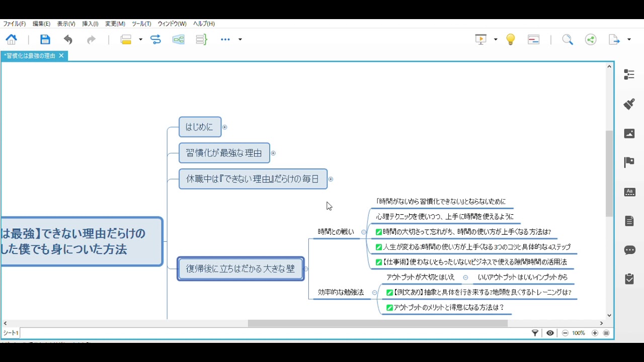Open the 挿入(I) menu
The image size is (644, 362).
tap(90, 24)
